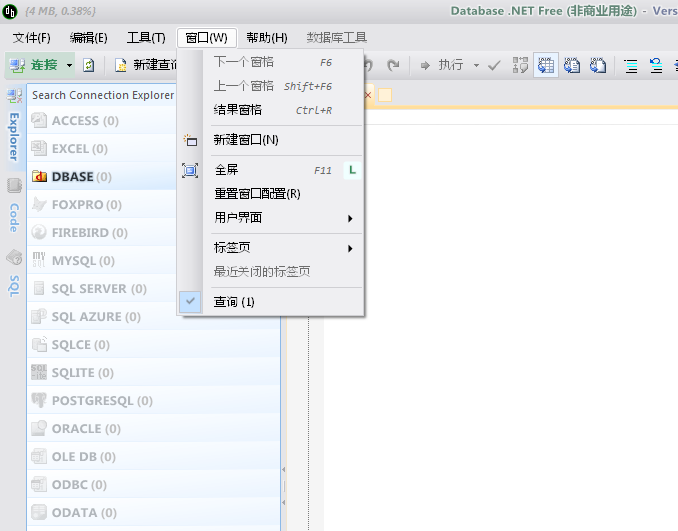
Task: Select MYSQL (0) connection group
Action: (102, 261)
